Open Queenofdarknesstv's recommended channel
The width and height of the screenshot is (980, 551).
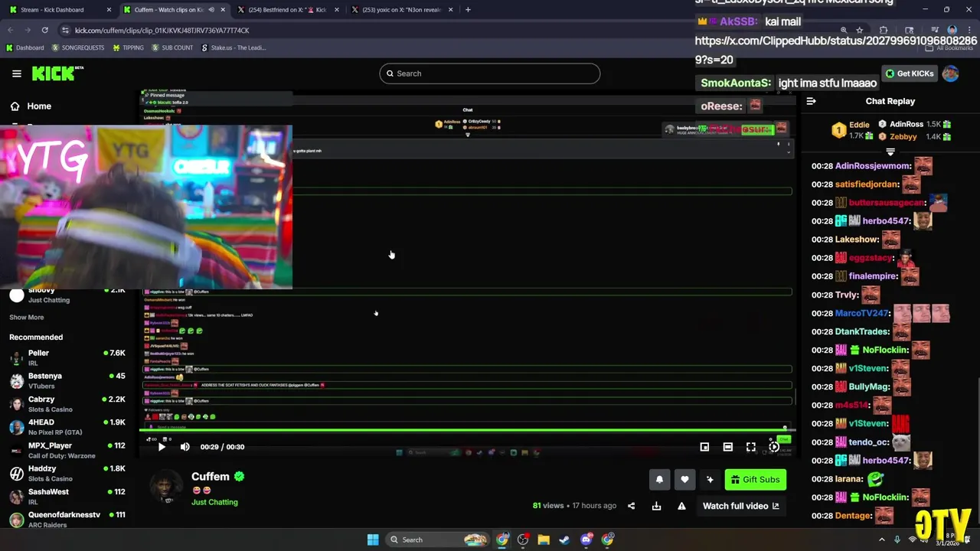pos(67,519)
